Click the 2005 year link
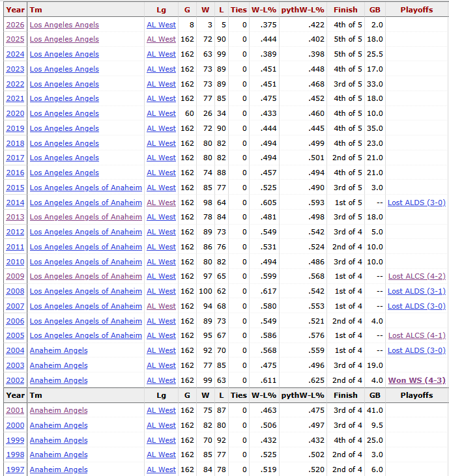 coord(15,335)
